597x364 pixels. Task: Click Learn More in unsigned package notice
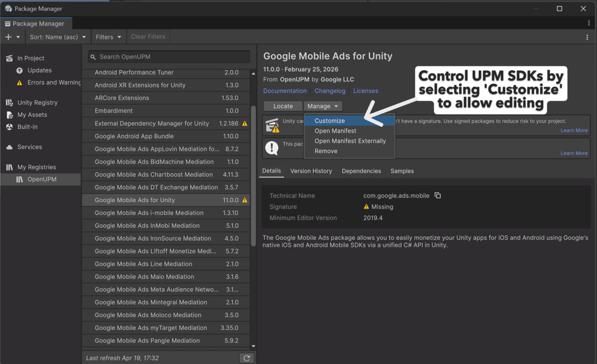click(x=574, y=130)
